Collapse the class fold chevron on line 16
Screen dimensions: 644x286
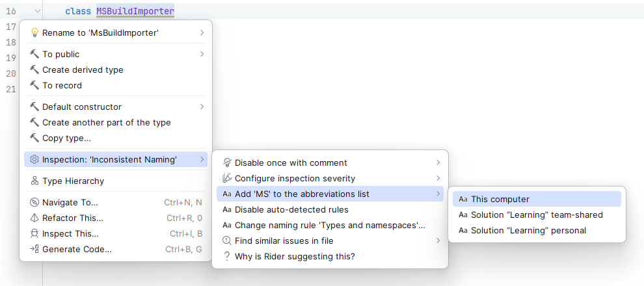click(37, 11)
